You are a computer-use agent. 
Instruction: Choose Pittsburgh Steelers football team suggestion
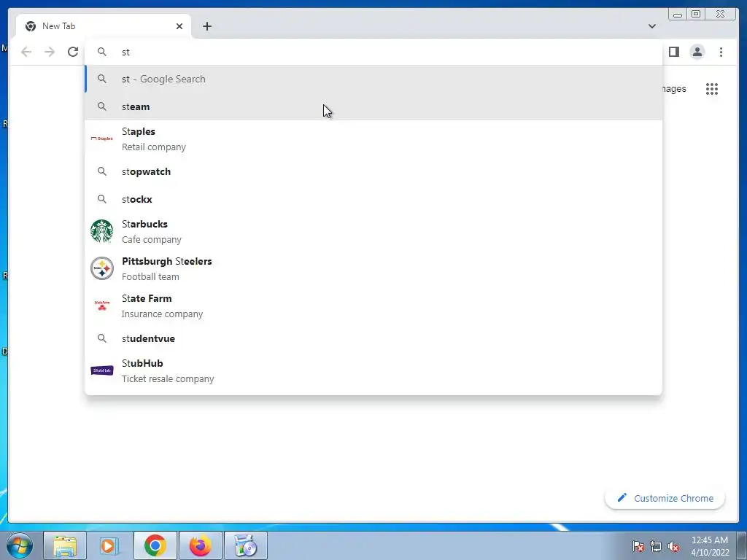point(373,268)
